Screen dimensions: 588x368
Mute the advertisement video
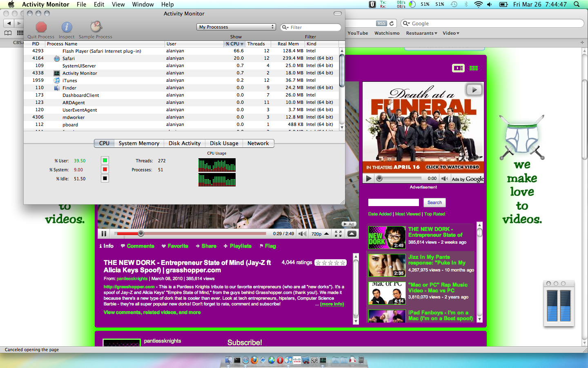pyautogui.click(x=444, y=178)
